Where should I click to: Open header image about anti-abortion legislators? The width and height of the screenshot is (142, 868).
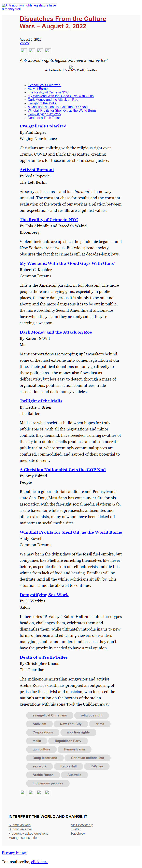(x=29, y=7)
